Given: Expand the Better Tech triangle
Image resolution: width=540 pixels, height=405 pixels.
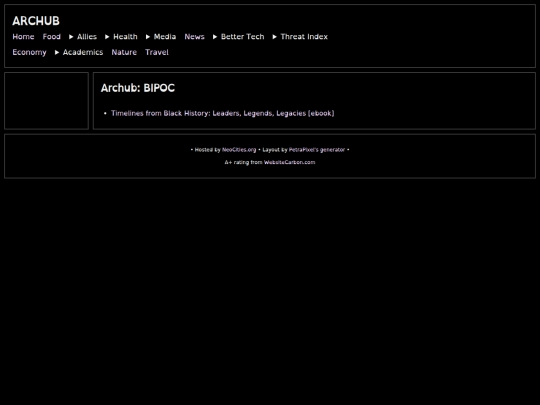Looking at the screenshot, I should 215,37.
